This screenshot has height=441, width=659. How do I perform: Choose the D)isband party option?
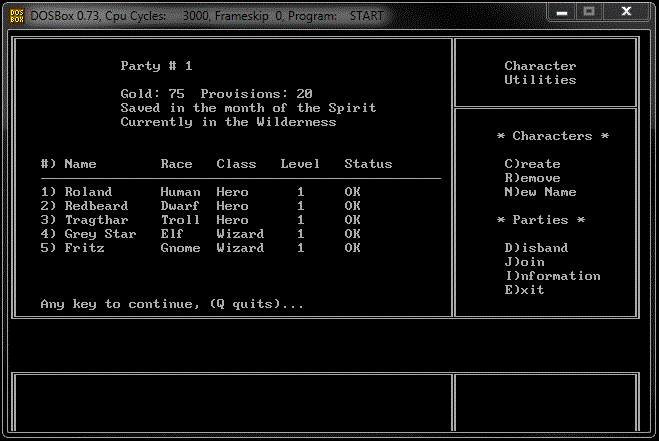click(536, 248)
